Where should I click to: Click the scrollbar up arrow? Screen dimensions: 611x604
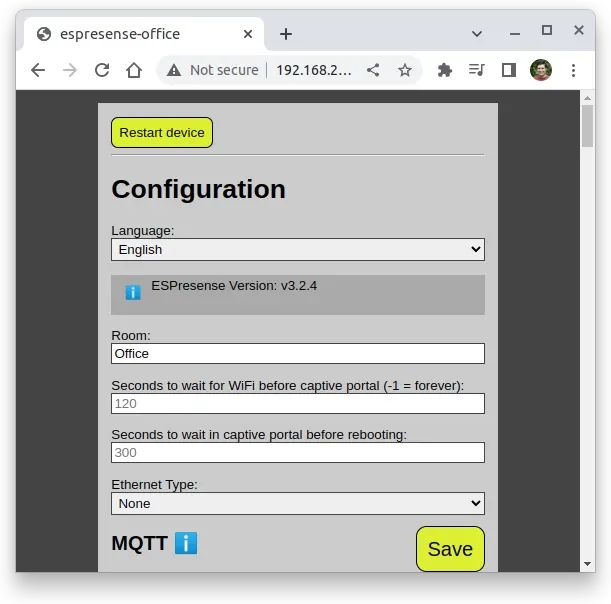tap(587, 98)
